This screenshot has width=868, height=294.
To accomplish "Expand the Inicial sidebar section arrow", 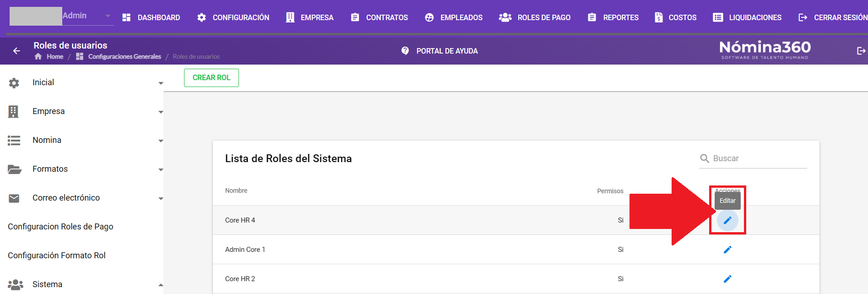I will point(161,83).
